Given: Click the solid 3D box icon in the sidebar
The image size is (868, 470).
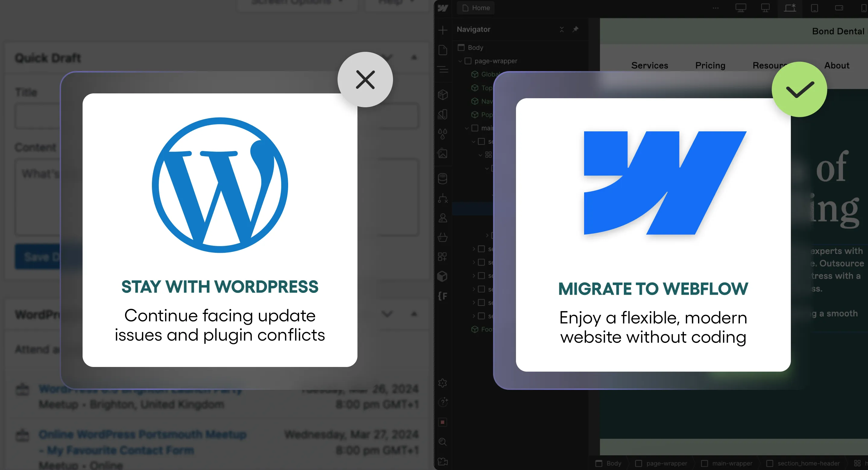Looking at the screenshot, I should tap(442, 276).
